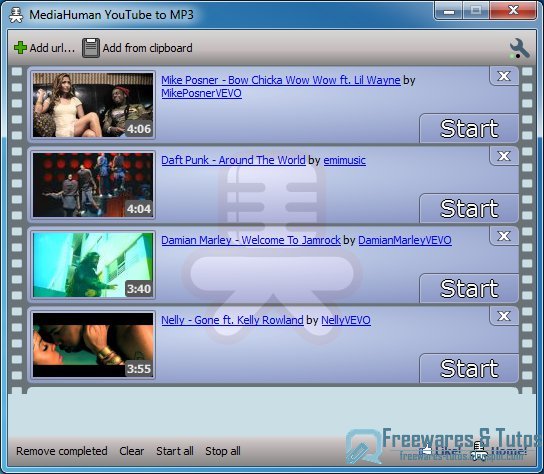Click the MediaHuman app icon in title bar
The image size is (544, 474).
click(16, 15)
